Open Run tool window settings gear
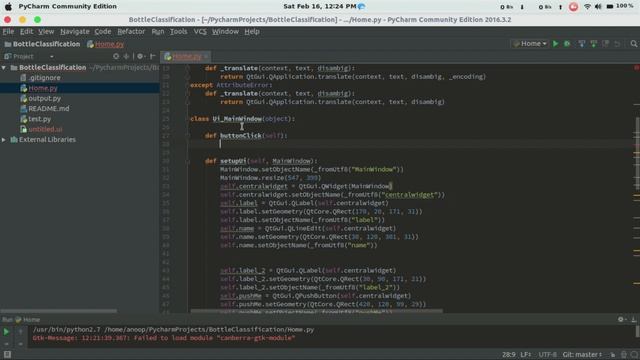 [x=622, y=320]
